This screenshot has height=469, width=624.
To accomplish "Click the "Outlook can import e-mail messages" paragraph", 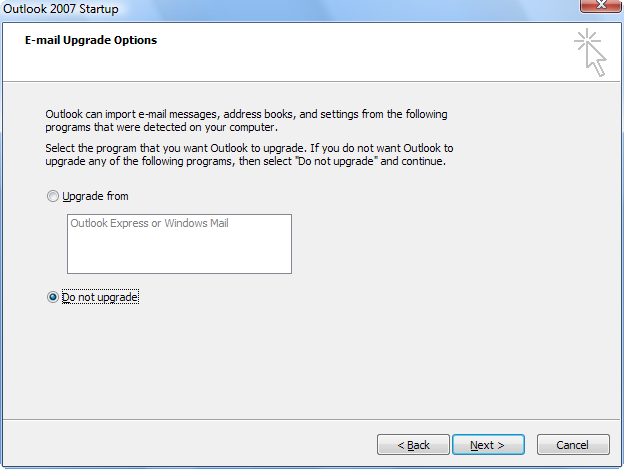I will 246,121.
